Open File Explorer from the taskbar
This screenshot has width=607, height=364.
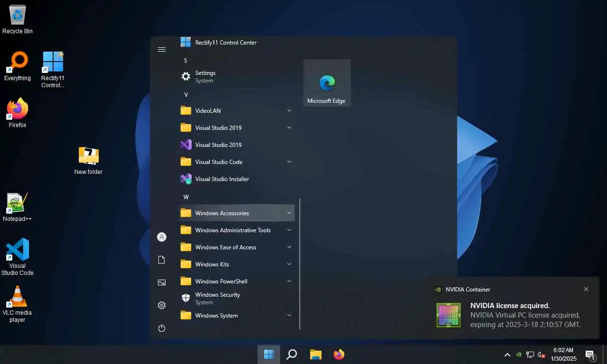(x=316, y=354)
